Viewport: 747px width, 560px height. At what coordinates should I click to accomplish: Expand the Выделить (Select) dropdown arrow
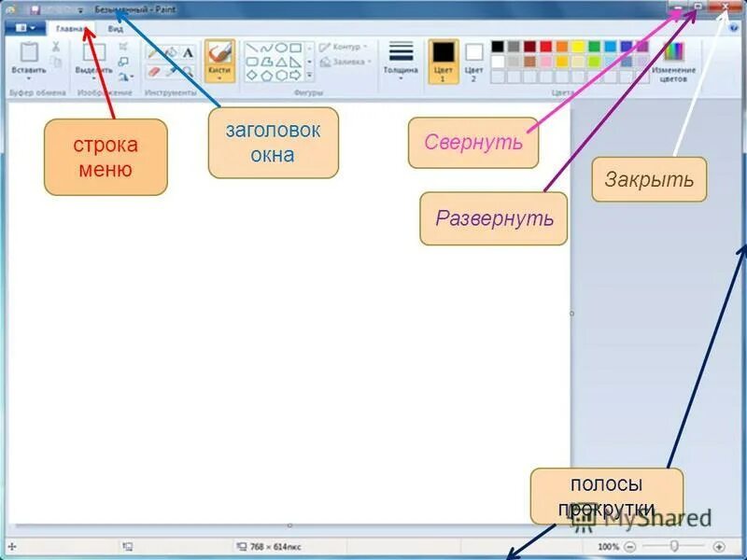93,77
